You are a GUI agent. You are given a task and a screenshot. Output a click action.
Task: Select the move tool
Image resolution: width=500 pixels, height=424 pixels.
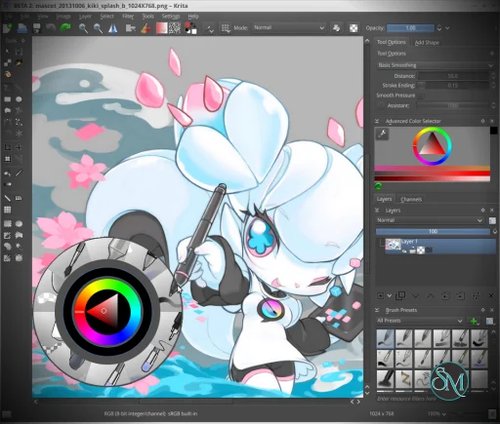19,147
